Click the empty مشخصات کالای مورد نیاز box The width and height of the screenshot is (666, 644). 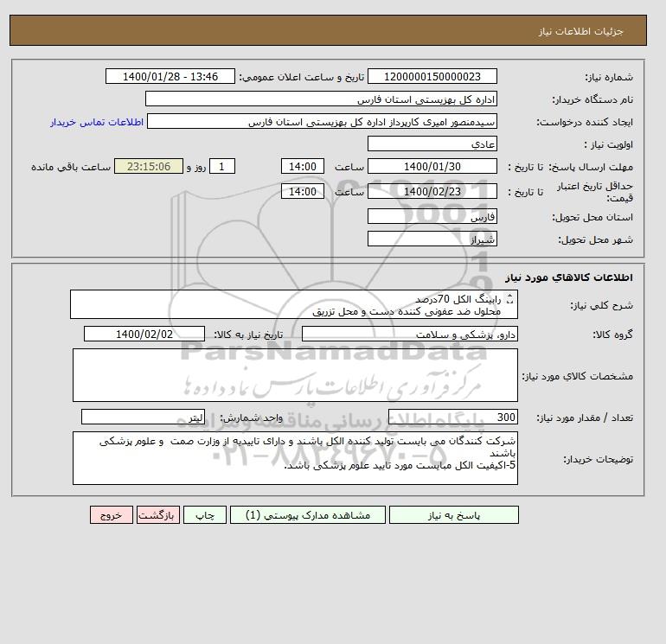point(295,375)
